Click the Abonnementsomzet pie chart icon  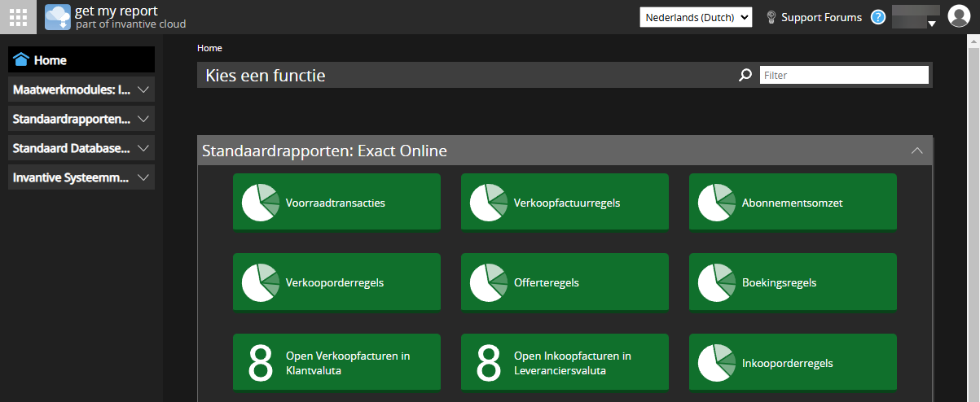point(717,203)
